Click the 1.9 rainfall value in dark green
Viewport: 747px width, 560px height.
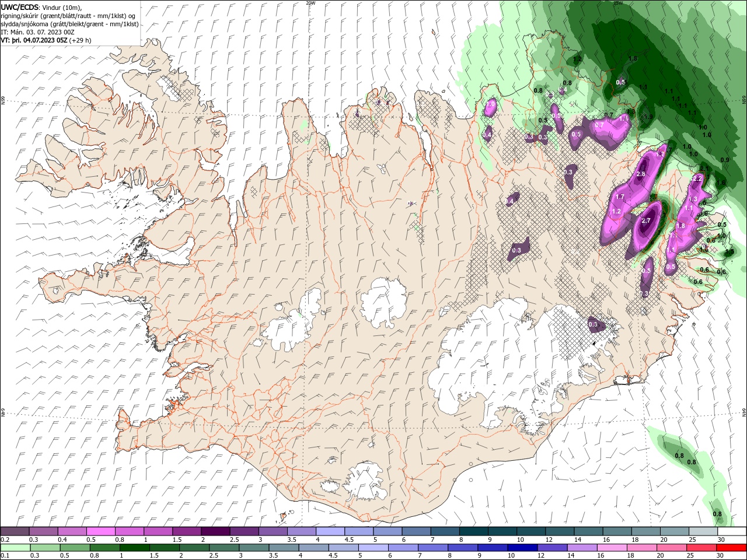point(648,117)
